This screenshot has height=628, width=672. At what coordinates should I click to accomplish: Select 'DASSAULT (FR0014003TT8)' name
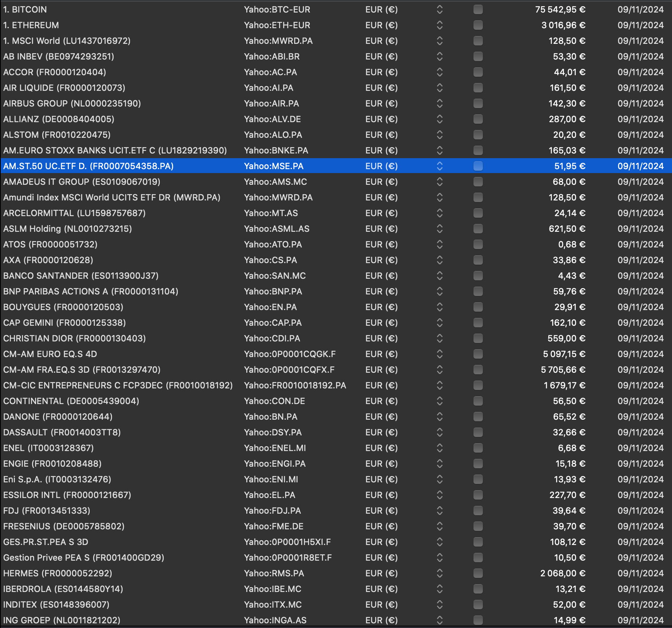62,432
